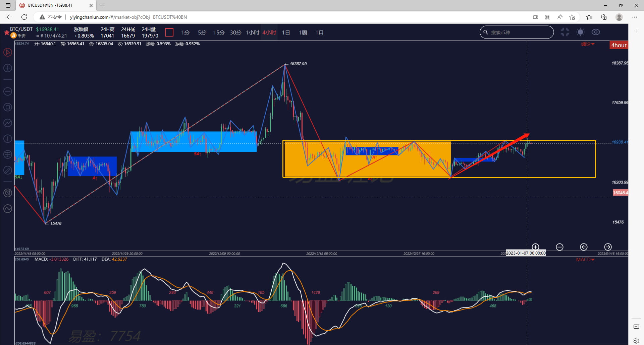Select the crosshair plus tool in sidebar
The image size is (644, 345).
(x=7, y=68)
